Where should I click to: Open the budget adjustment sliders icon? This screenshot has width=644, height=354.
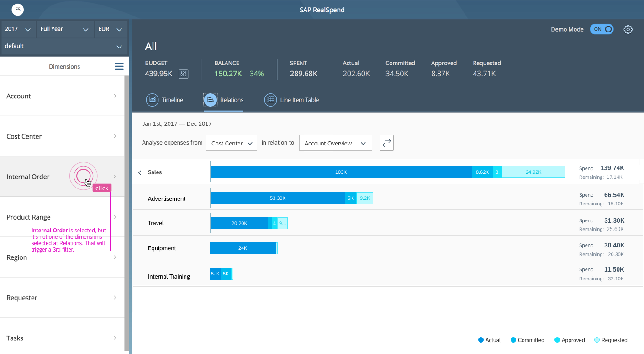[x=184, y=74]
